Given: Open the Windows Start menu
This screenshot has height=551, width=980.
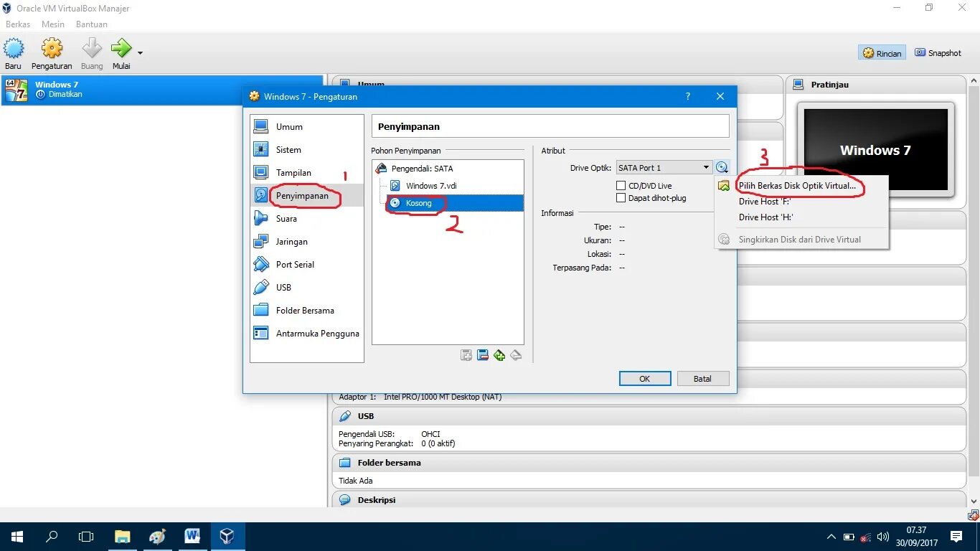Looking at the screenshot, I should 17,537.
